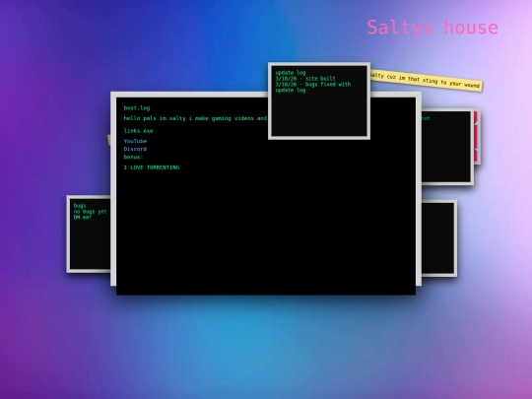Click the "Saltys house" title

point(432,28)
